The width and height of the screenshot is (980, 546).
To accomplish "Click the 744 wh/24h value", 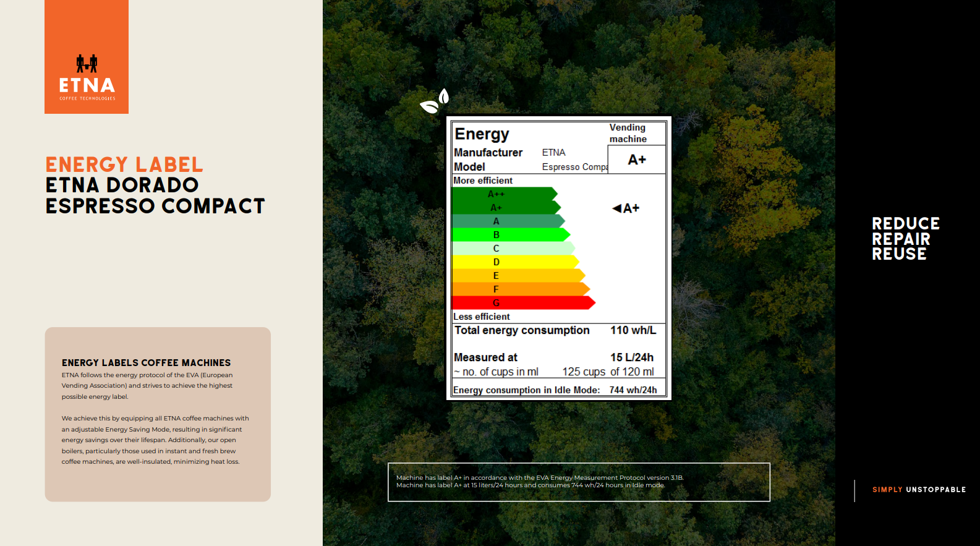I will tap(633, 390).
